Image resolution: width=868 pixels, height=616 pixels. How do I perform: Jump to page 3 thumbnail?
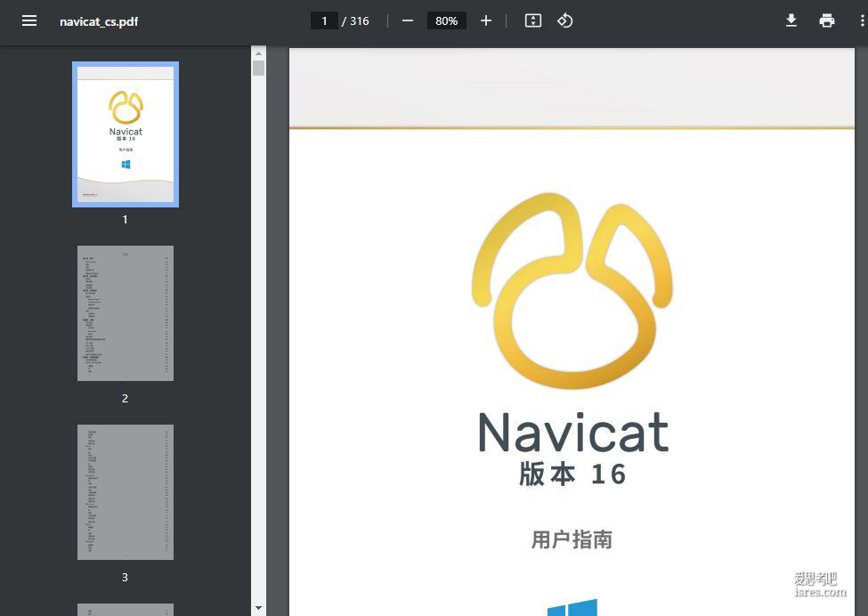point(126,492)
